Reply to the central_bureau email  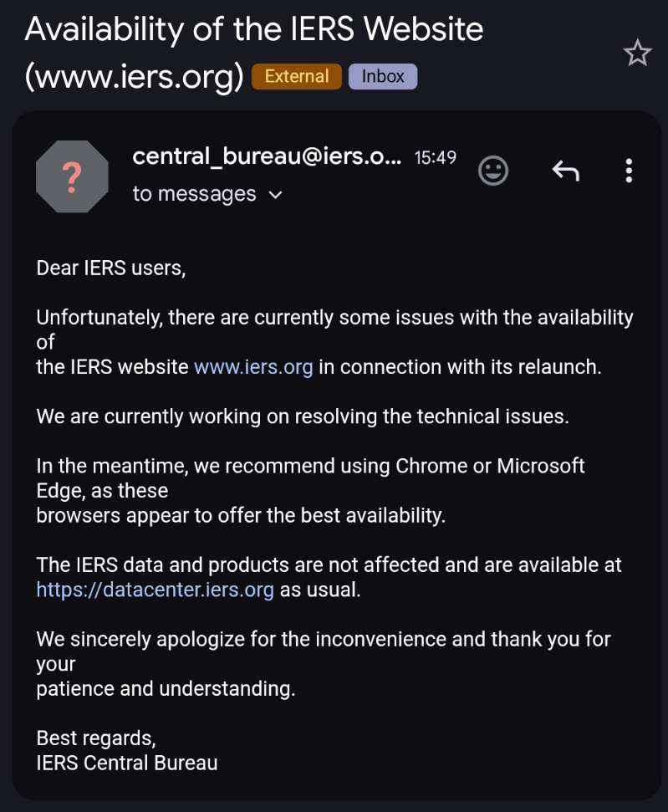click(x=565, y=171)
